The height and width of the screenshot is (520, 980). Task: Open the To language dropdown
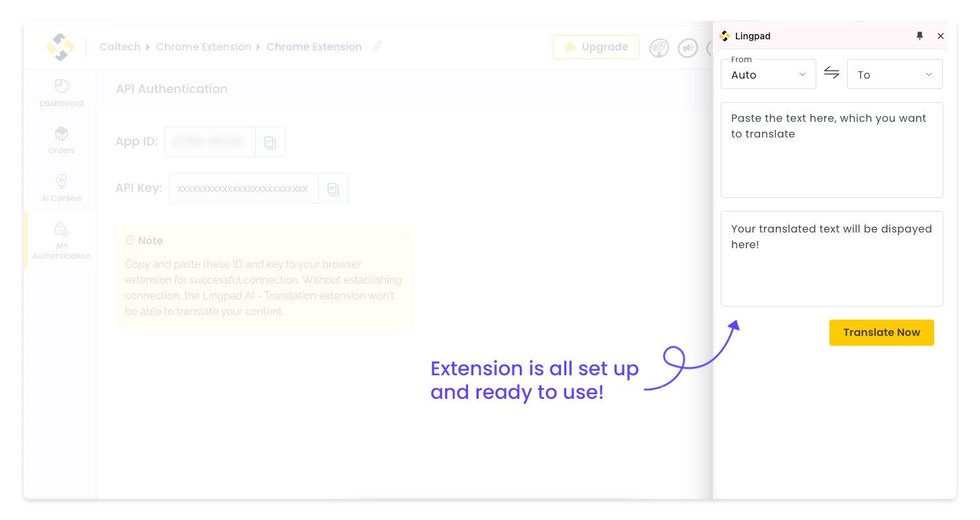click(895, 74)
